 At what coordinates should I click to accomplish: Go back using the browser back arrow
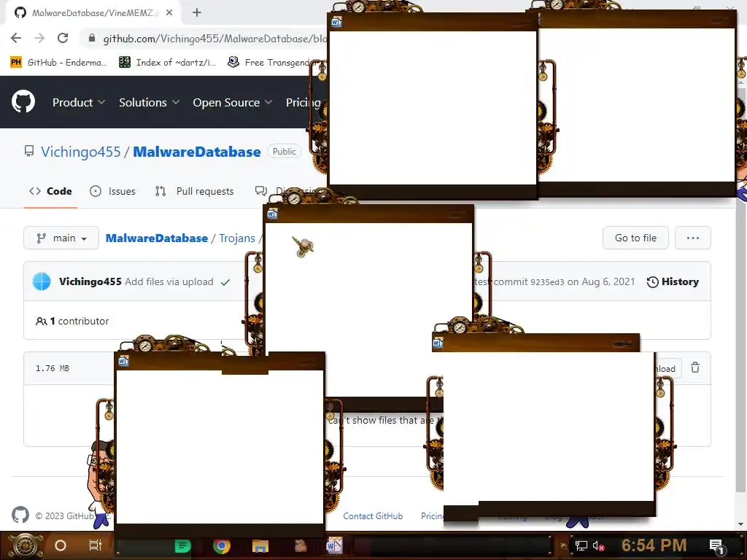[x=16, y=38]
